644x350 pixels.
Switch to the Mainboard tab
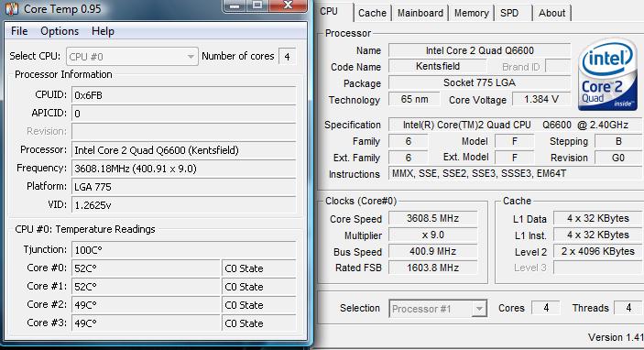(420, 13)
